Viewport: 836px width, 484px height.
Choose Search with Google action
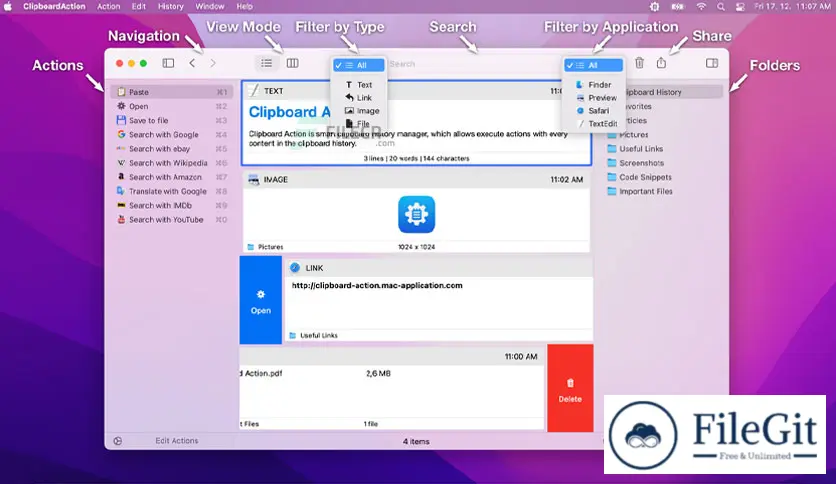coord(172,135)
